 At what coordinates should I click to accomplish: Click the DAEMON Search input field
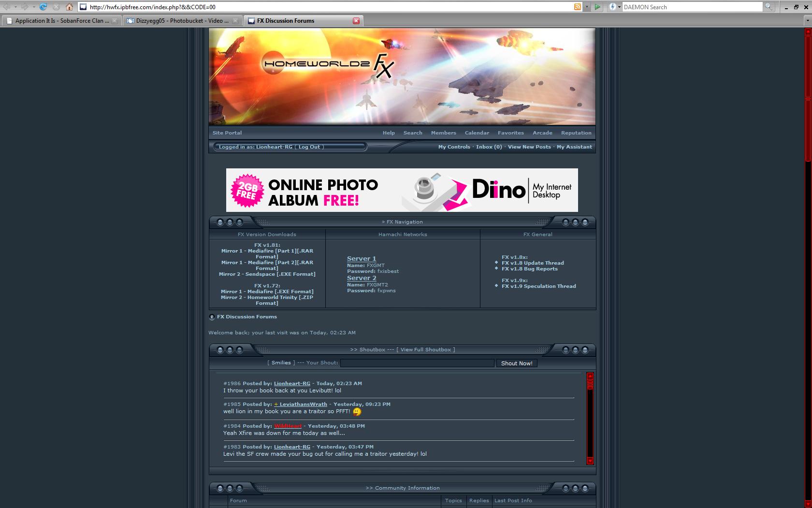pyautogui.click(x=692, y=7)
